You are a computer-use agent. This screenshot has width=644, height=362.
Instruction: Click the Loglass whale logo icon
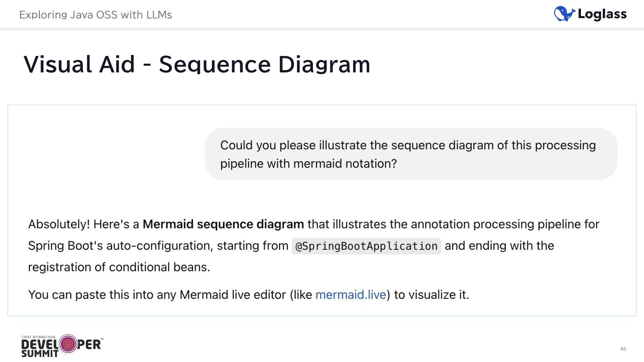(x=564, y=14)
